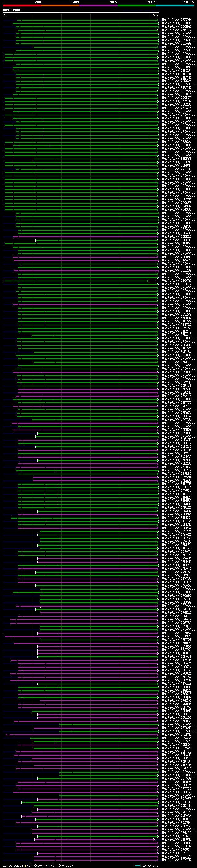Open hit UniRef100_Q66HA8
Viewport: 197px width, 868px height.
point(176,26)
